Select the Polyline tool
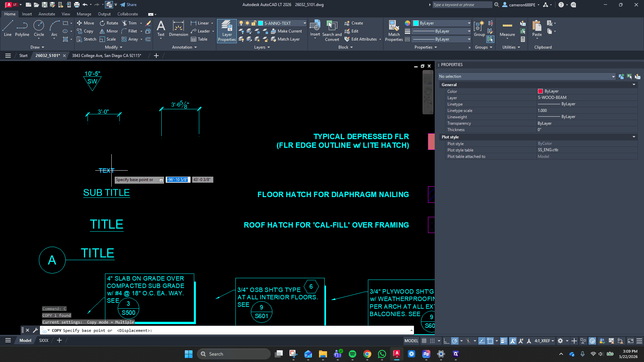The width and height of the screenshot is (644, 362). pos(22,28)
